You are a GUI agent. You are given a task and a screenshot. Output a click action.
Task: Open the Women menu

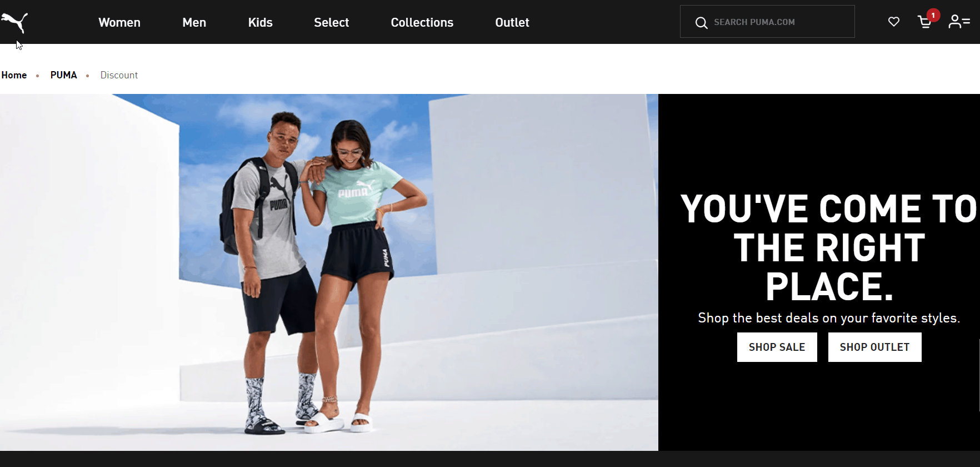pos(119,22)
